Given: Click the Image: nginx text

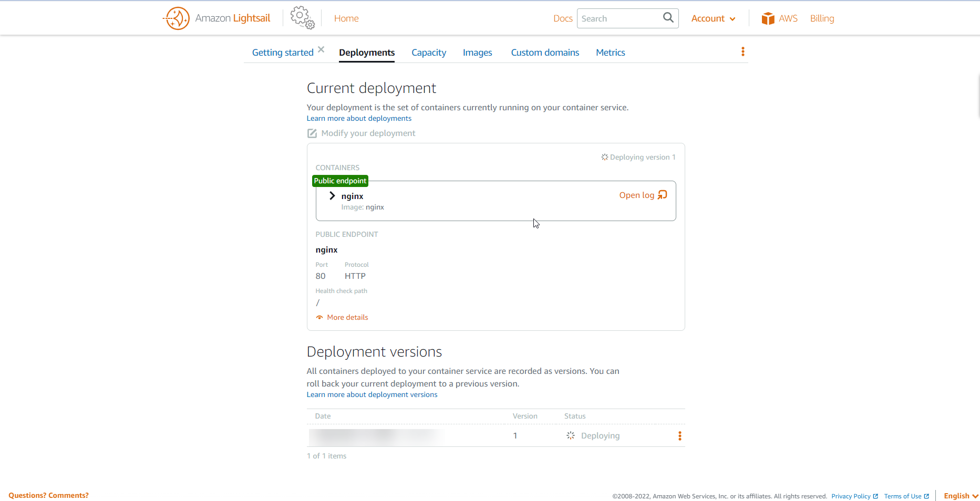Looking at the screenshot, I should tap(363, 207).
